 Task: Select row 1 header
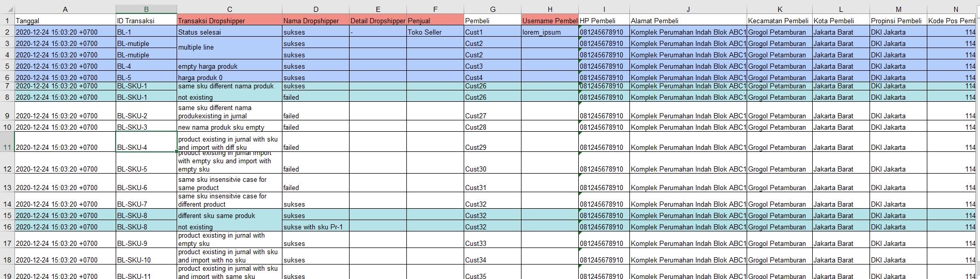7,21
